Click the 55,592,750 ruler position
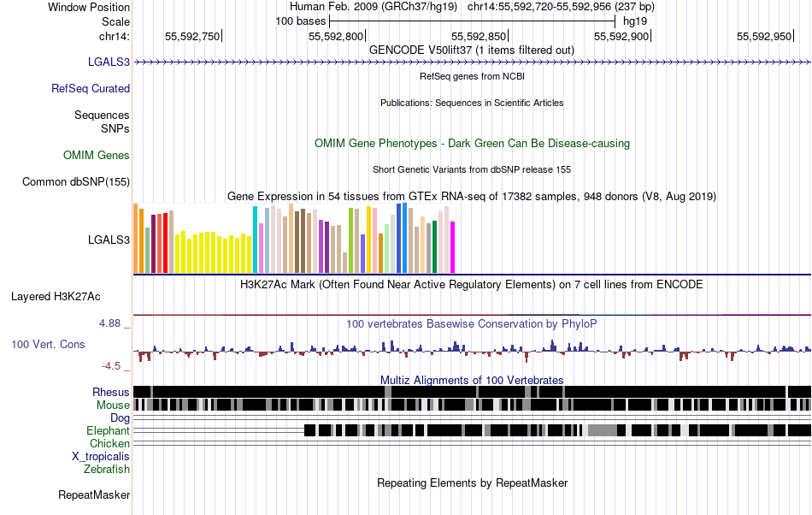The height and width of the screenshot is (515, 812). tap(192, 36)
